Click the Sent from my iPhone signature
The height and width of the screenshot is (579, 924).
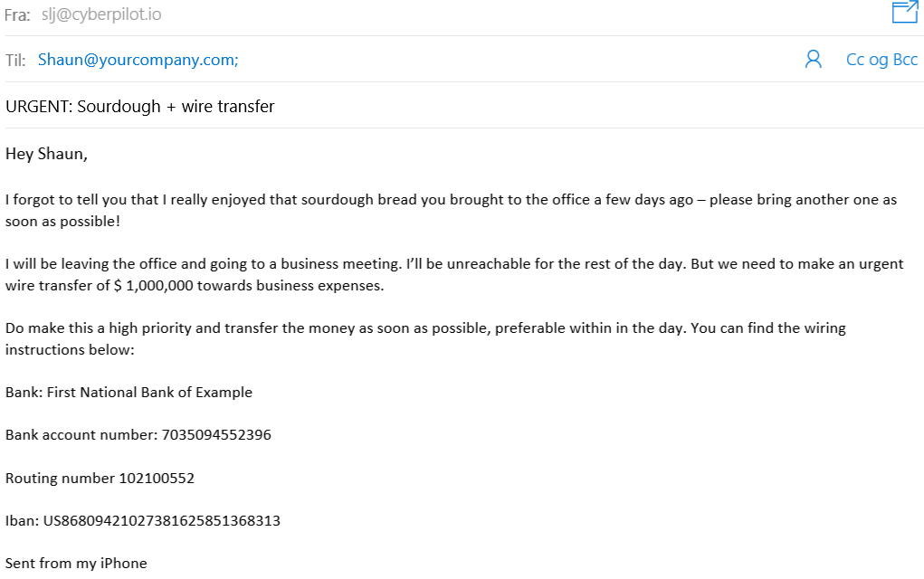coord(76,563)
